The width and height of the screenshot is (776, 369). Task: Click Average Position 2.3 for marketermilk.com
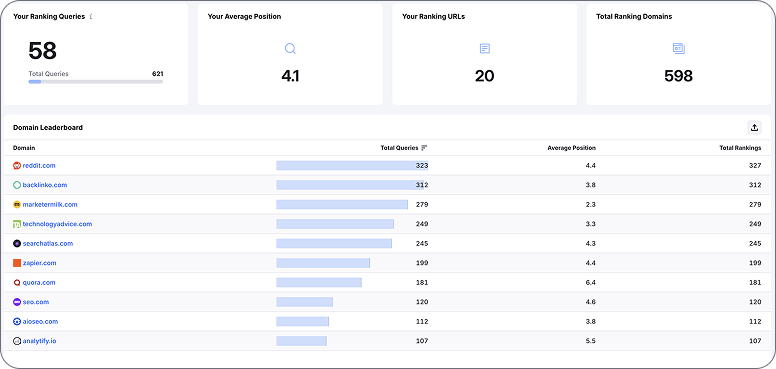pyautogui.click(x=590, y=204)
